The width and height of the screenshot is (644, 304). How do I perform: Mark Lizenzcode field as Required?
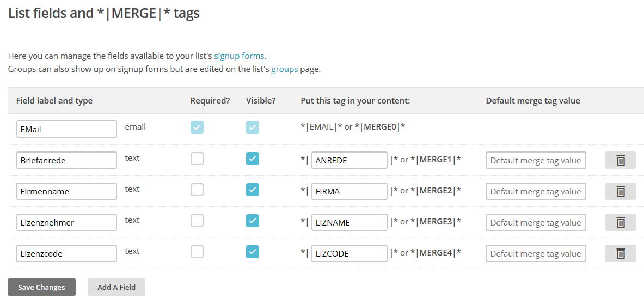click(x=197, y=252)
